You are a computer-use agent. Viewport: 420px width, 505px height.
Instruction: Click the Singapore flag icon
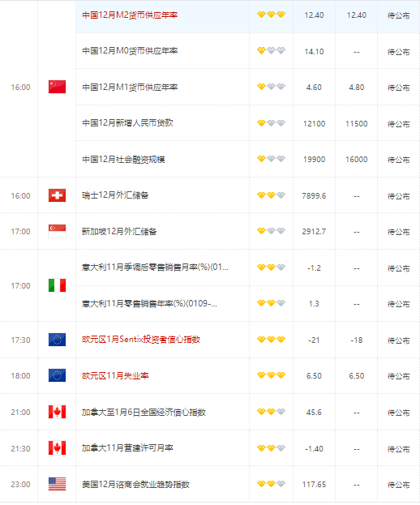(57, 231)
